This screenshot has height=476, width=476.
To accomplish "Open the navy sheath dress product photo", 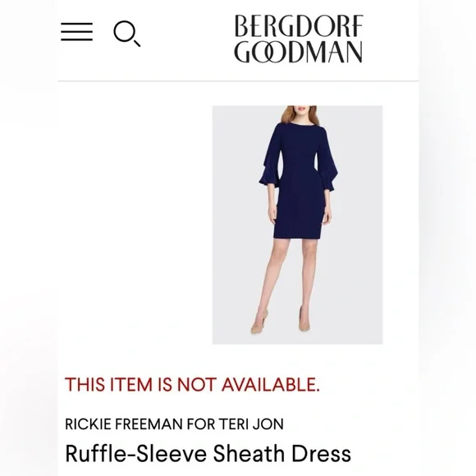I will pyautogui.click(x=297, y=225).
